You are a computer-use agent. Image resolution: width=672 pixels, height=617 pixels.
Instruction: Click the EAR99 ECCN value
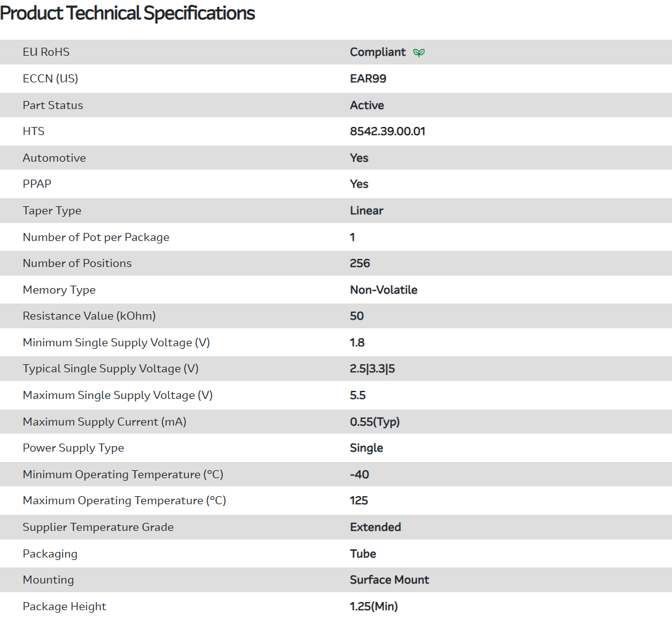[x=368, y=79]
